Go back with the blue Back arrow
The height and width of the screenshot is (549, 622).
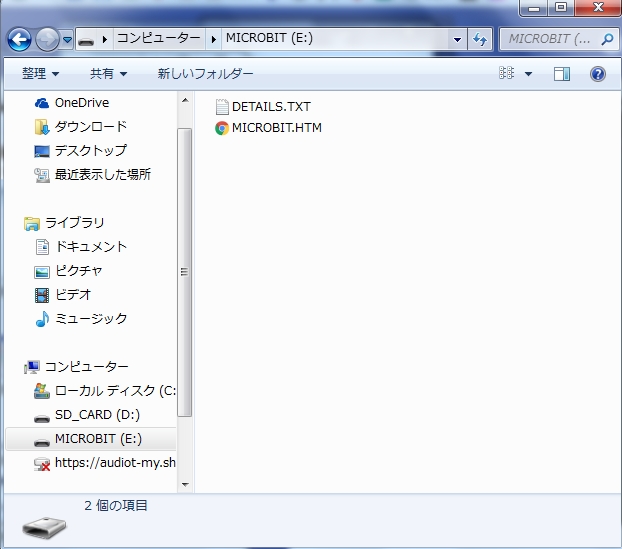click(x=19, y=39)
